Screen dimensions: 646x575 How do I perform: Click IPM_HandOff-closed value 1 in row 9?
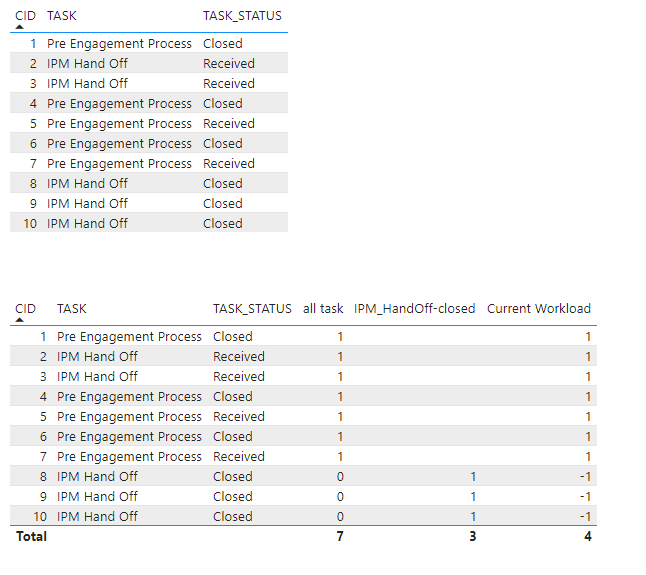click(x=473, y=496)
